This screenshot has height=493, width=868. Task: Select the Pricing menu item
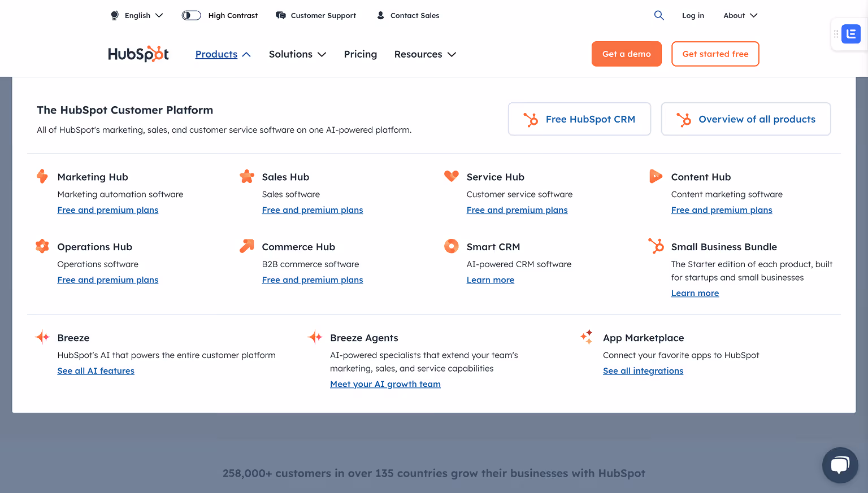click(361, 54)
